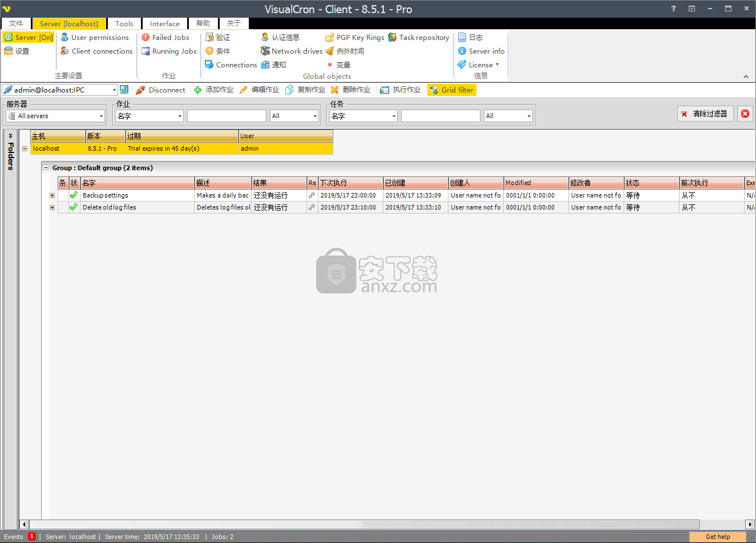Select the 'Trial expires in 45 day(s)' cell
Screen dimensions: 756x543
click(x=181, y=148)
